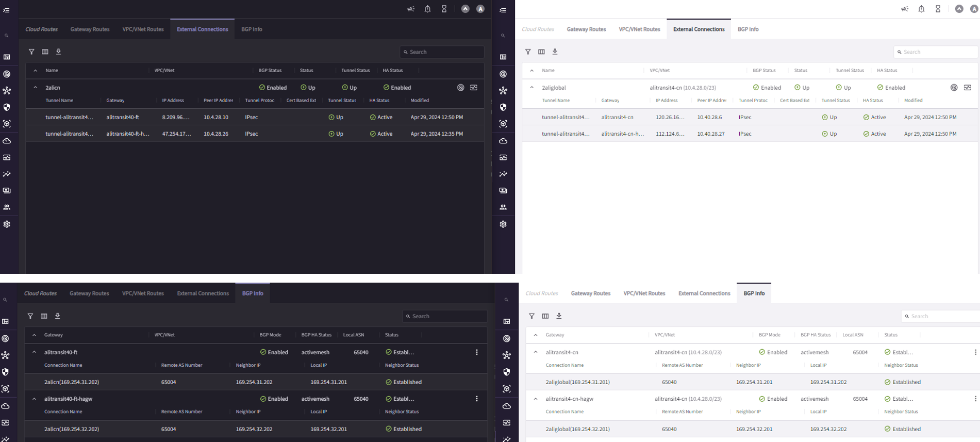Viewport: 980px width, 442px height.
Task: Sort by Local ASN column in dark BGP table
Action: point(354,335)
